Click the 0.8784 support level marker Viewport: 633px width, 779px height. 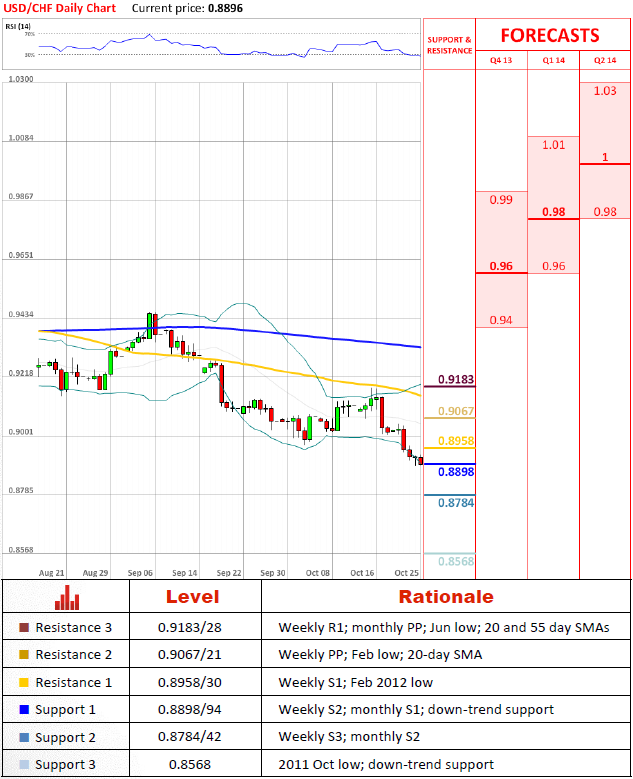tap(456, 503)
